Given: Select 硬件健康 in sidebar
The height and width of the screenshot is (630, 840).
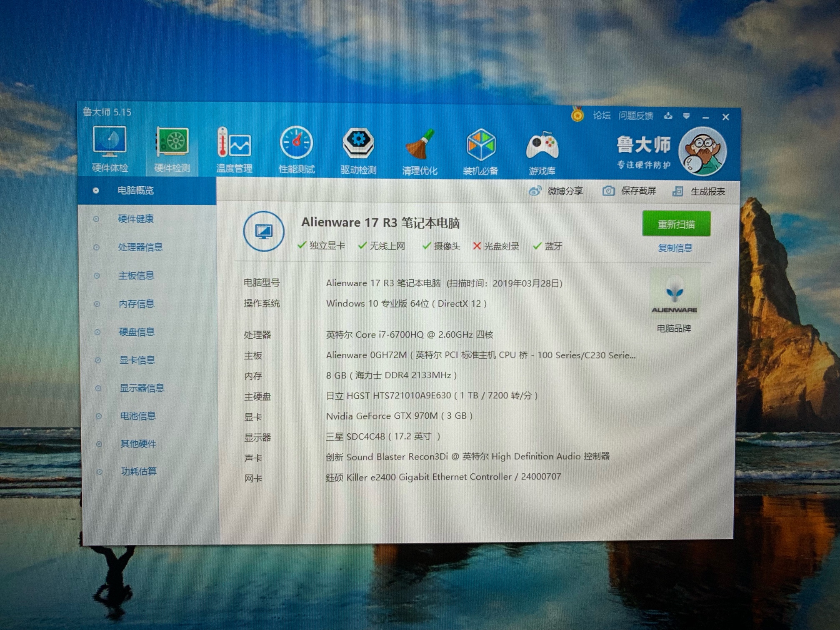Looking at the screenshot, I should (136, 219).
